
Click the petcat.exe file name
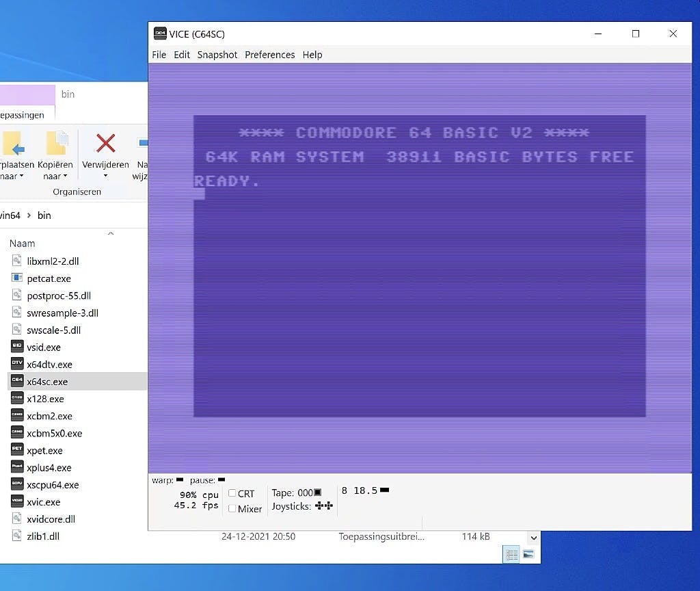point(49,279)
